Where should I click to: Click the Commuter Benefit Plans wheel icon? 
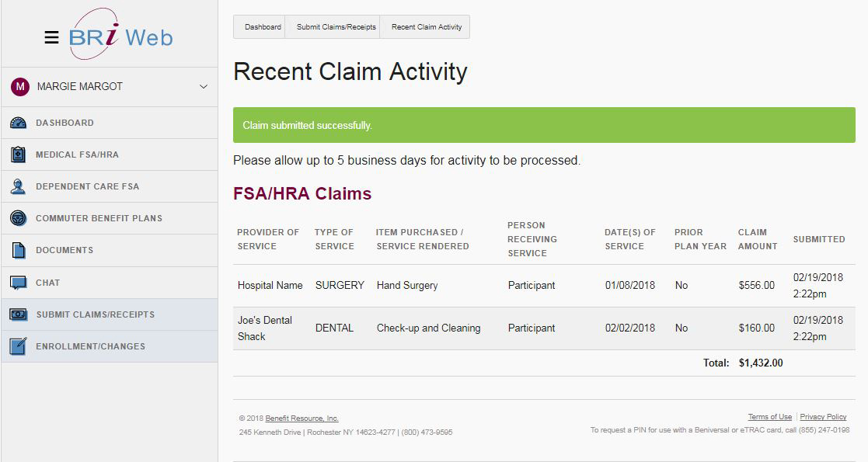click(x=17, y=217)
